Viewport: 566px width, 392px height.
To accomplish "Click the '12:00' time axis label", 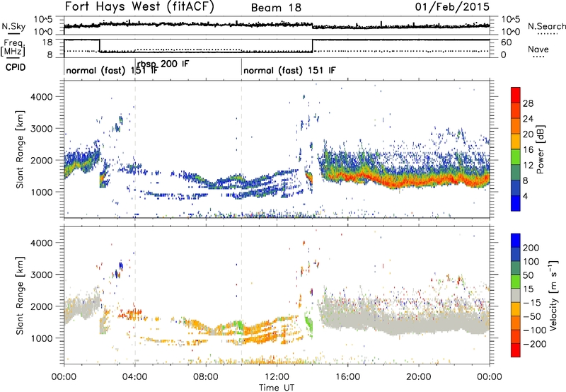I will pyautogui.click(x=277, y=377).
